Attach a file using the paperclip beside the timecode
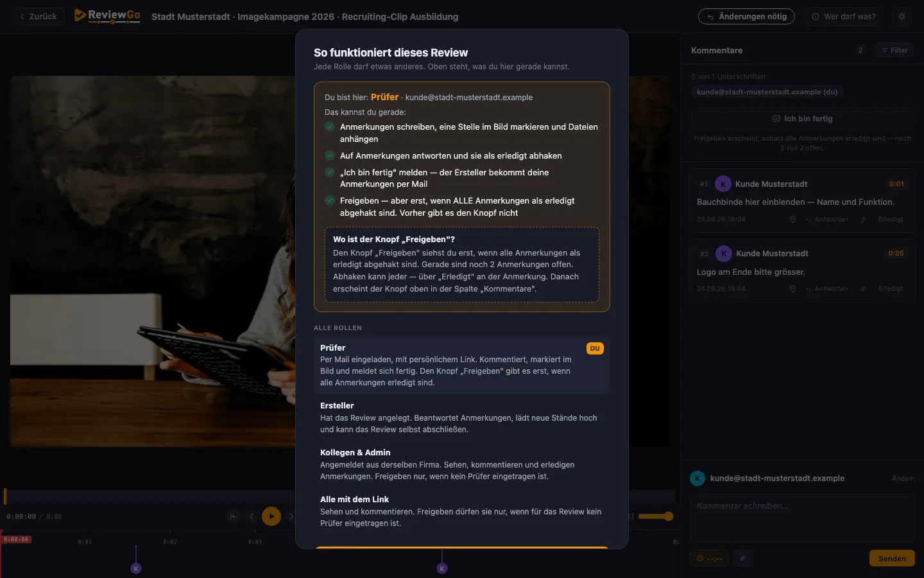924x578 pixels. pyautogui.click(x=743, y=559)
